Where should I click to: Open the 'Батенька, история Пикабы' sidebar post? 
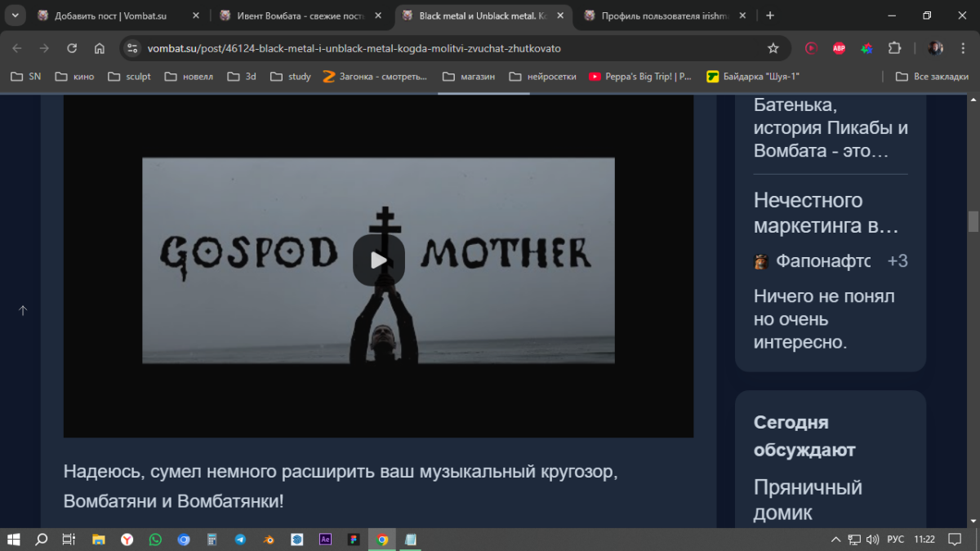pyautogui.click(x=831, y=128)
